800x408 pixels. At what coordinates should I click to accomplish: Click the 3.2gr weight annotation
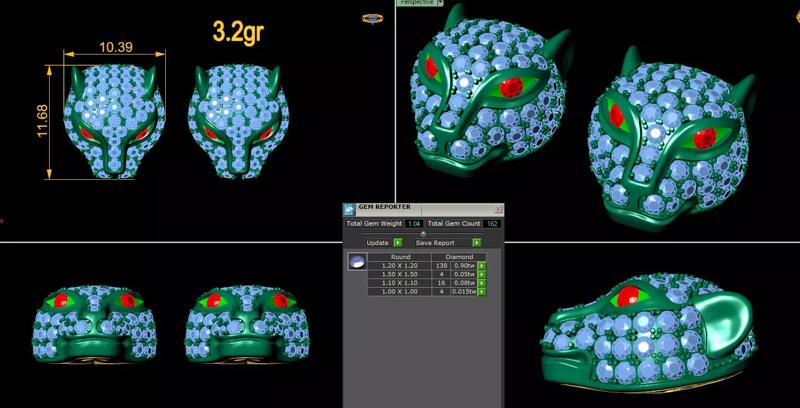[x=238, y=32]
